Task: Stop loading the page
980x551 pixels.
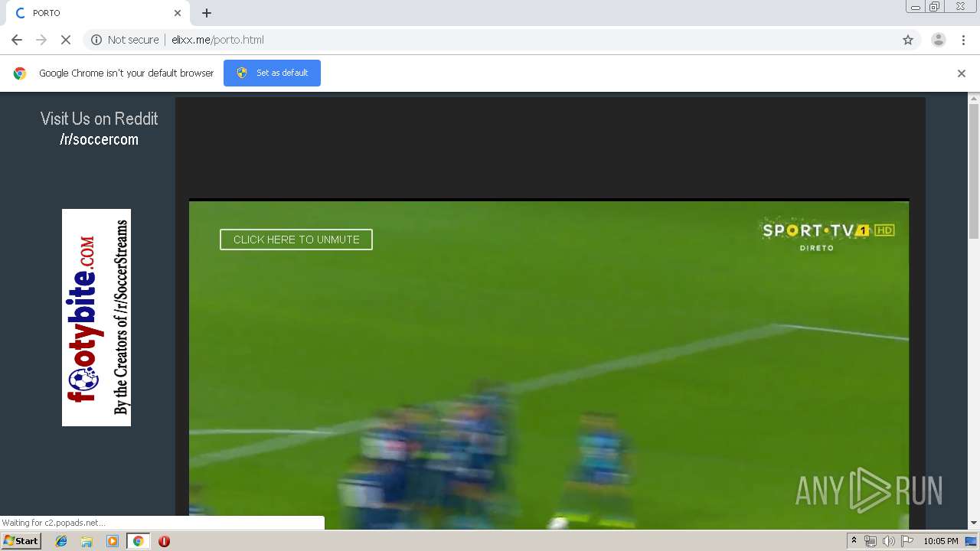Action: 66,40
